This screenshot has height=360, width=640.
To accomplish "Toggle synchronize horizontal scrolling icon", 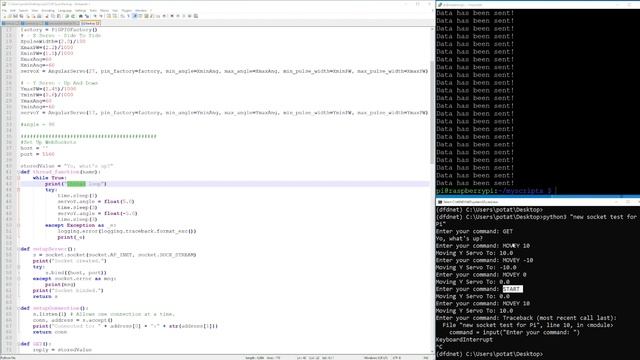I will [115, 16].
